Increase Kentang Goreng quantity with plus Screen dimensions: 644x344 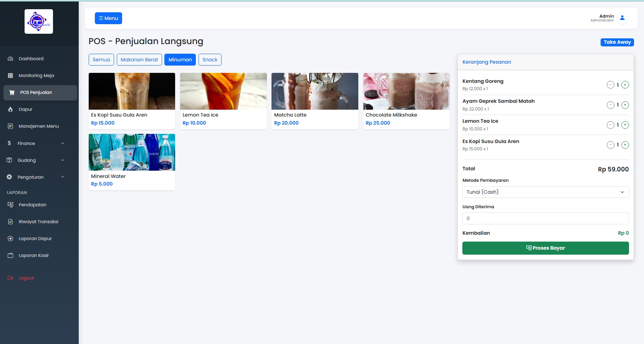click(625, 85)
